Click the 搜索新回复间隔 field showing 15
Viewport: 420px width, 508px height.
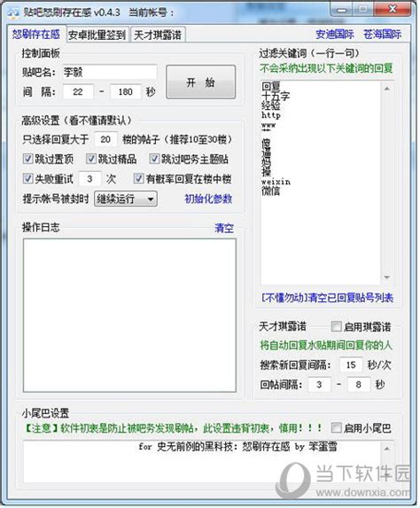[x=351, y=365]
